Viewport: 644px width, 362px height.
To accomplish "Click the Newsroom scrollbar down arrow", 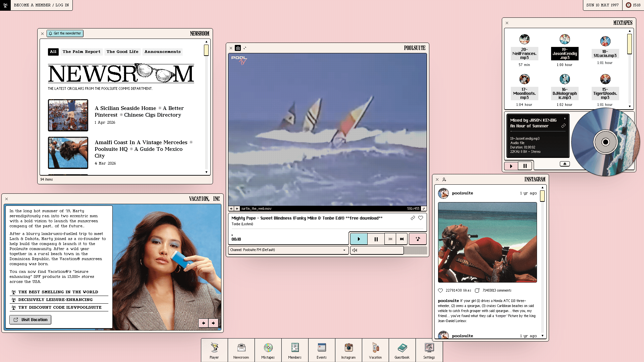I will tap(206, 172).
